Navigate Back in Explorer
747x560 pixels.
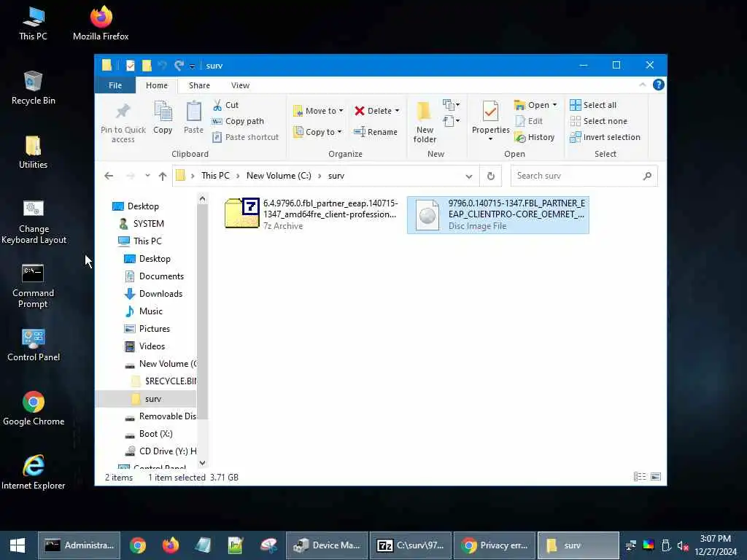coord(109,176)
